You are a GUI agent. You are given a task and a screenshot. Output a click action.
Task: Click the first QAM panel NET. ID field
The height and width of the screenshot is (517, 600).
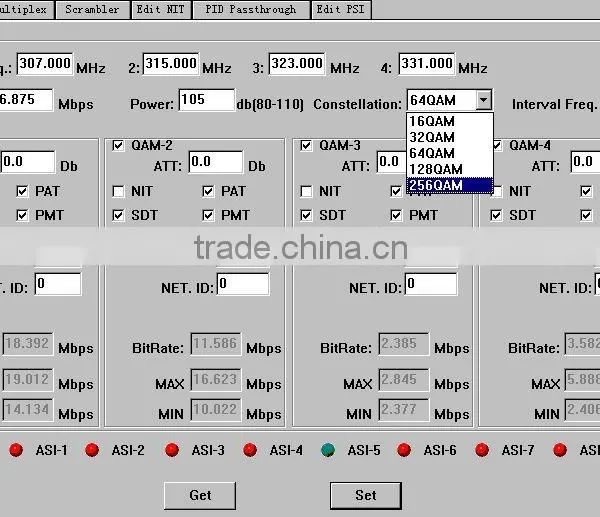tap(58, 284)
